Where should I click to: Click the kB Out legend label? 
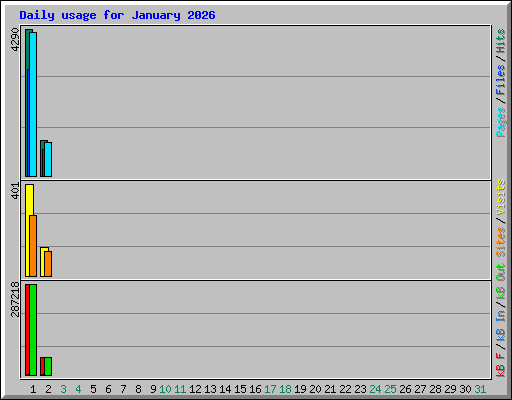click(x=501, y=282)
